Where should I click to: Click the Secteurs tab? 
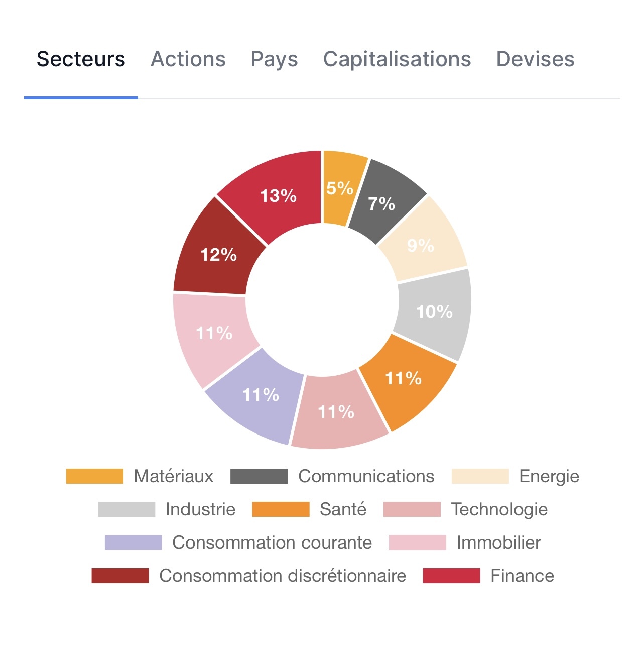pos(81,59)
